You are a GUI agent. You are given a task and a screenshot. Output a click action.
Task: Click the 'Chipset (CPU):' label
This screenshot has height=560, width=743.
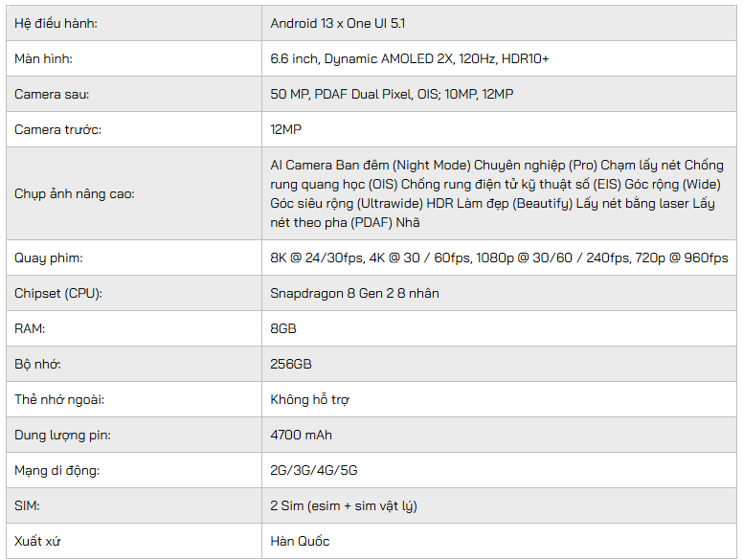(x=57, y=293)
